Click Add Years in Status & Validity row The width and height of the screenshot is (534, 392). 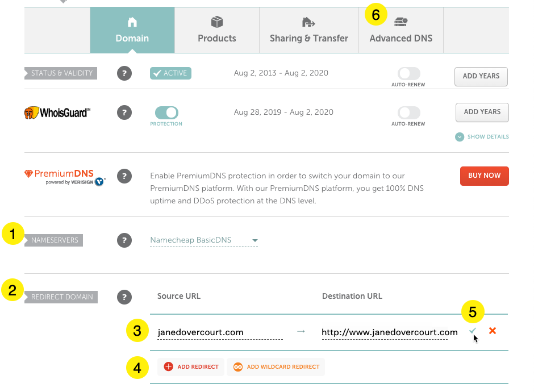[481, 76]
